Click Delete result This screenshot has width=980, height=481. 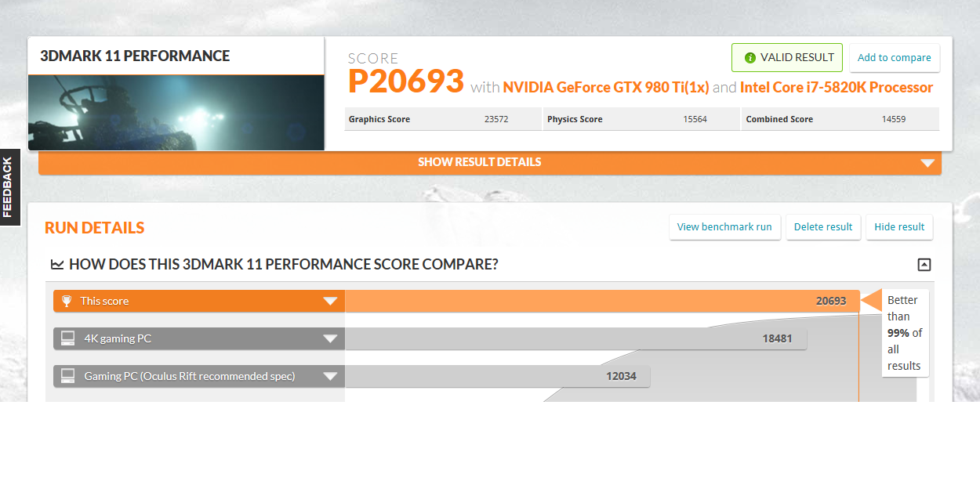823,226
